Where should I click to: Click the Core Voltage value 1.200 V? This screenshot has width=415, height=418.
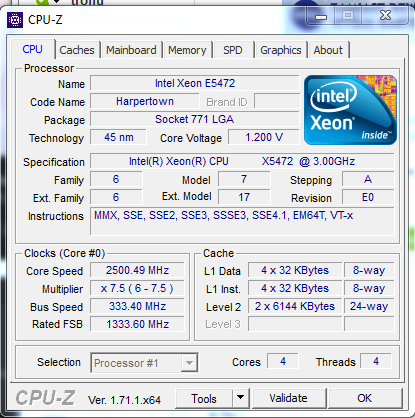click(x=264, y=137)
